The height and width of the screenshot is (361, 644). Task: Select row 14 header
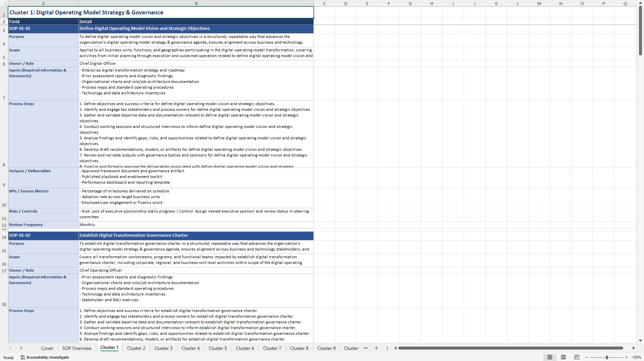(x=4, y=236)
